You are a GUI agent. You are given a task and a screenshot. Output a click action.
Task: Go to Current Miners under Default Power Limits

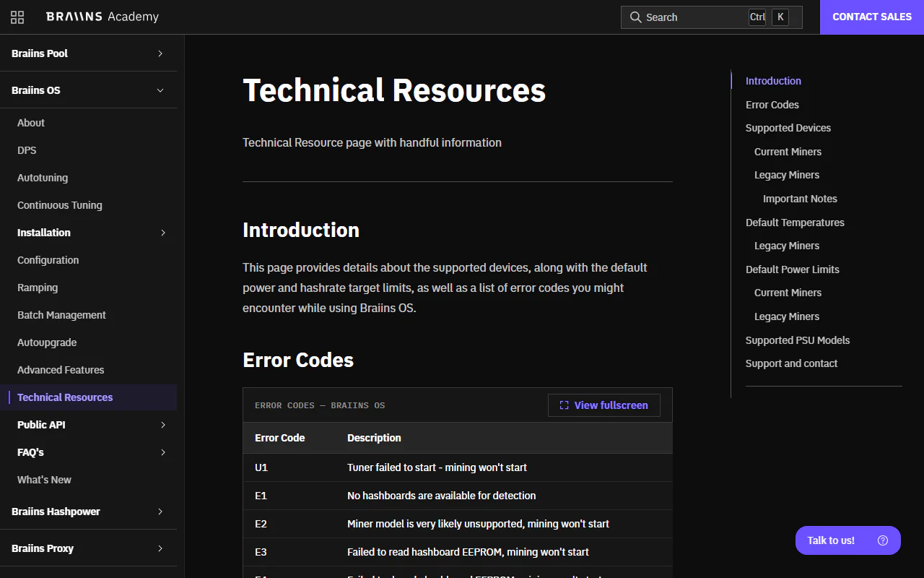coord(788,293)
